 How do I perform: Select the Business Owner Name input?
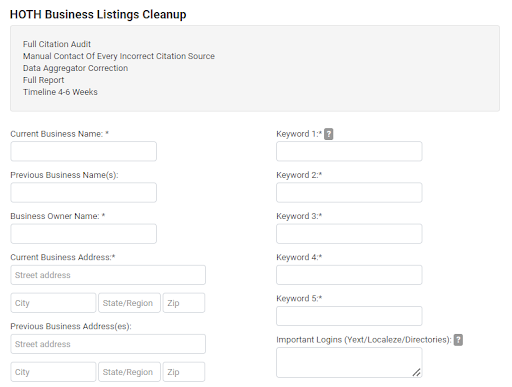(83, 234)
